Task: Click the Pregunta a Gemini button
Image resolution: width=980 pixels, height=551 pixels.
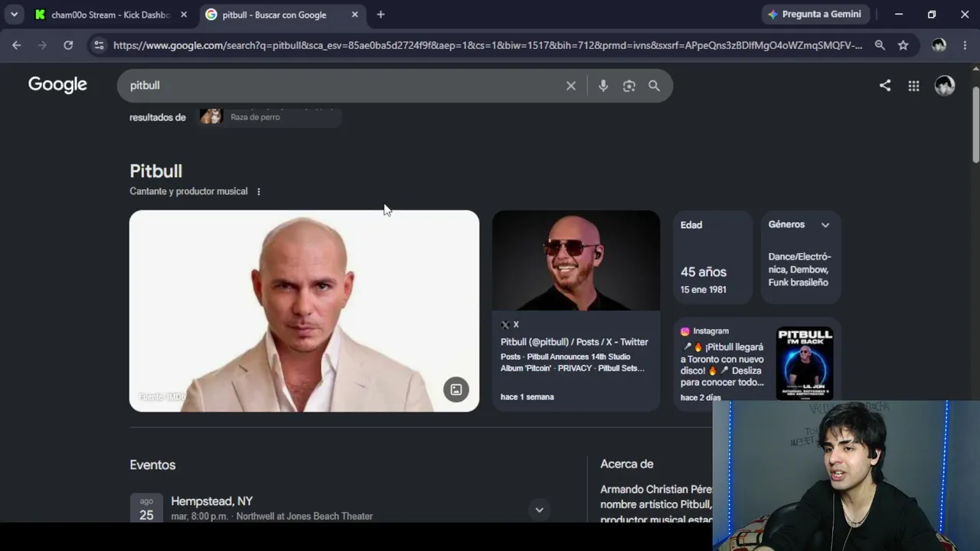Action: [x=815, y=15]
